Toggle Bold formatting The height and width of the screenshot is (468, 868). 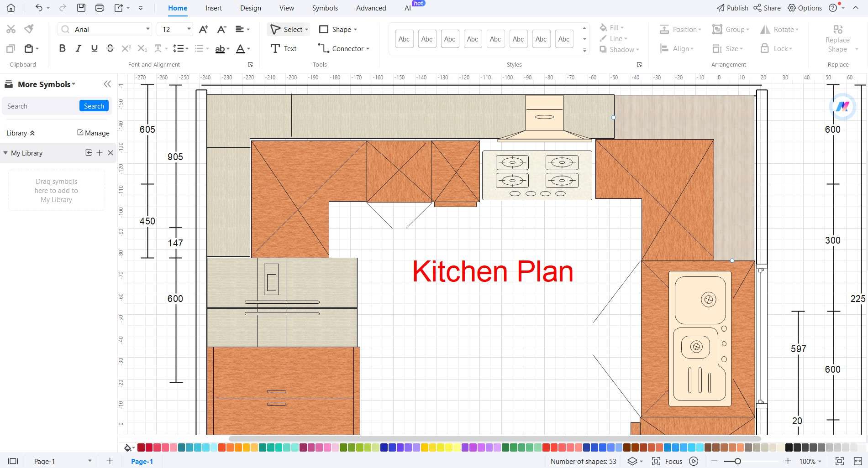pyautogui.click(x=63, y=48)
